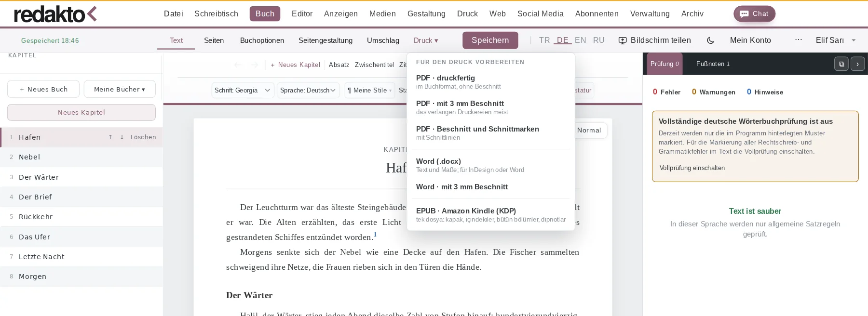Image resolution: width=868 pixels, height=316 pixels.
Task: Delete Hafen chapter via Löschen
Action: tap(143, 137)
